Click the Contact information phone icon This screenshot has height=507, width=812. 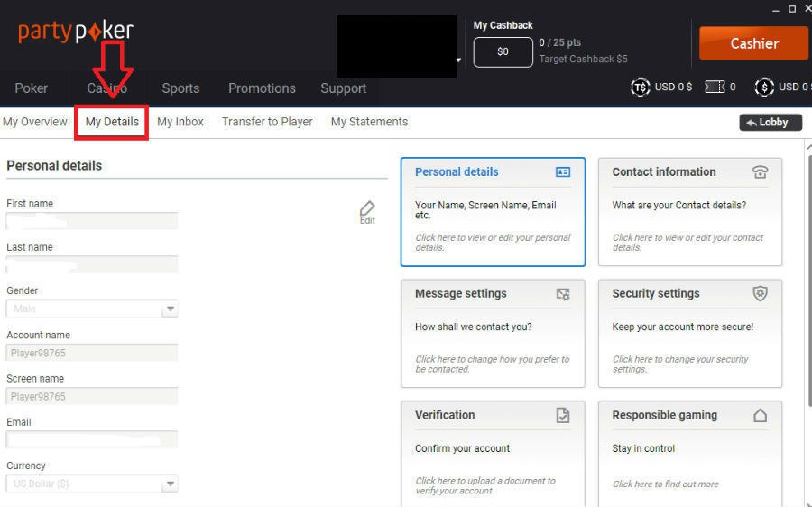pos(760,172)
